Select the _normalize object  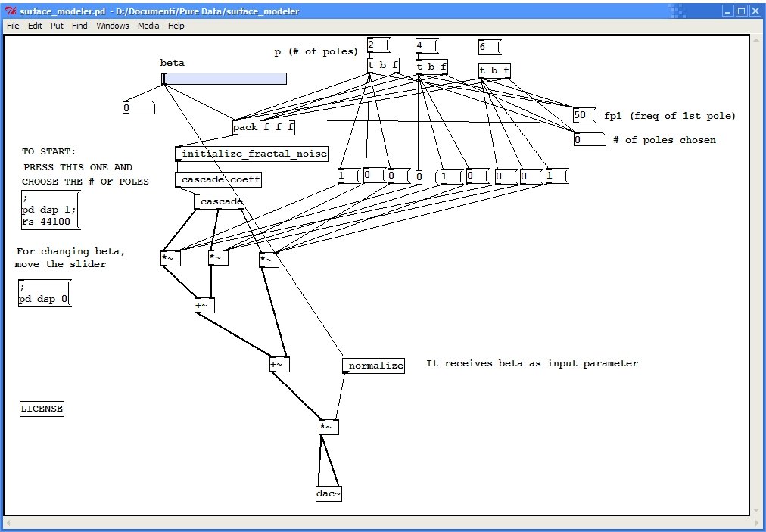374,366
